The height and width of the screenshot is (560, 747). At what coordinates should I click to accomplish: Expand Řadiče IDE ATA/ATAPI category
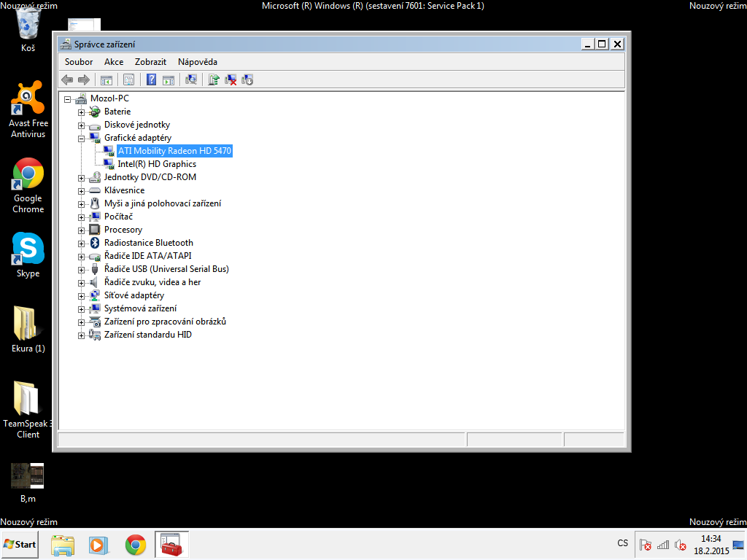point(82,257)
